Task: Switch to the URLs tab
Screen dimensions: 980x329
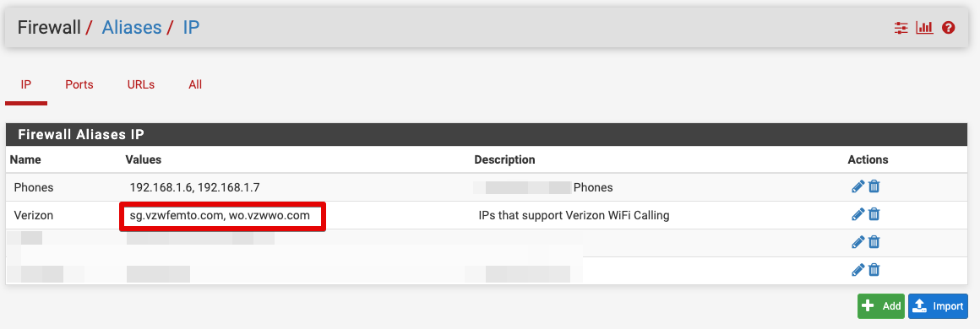Action: (x=140, y=84)
